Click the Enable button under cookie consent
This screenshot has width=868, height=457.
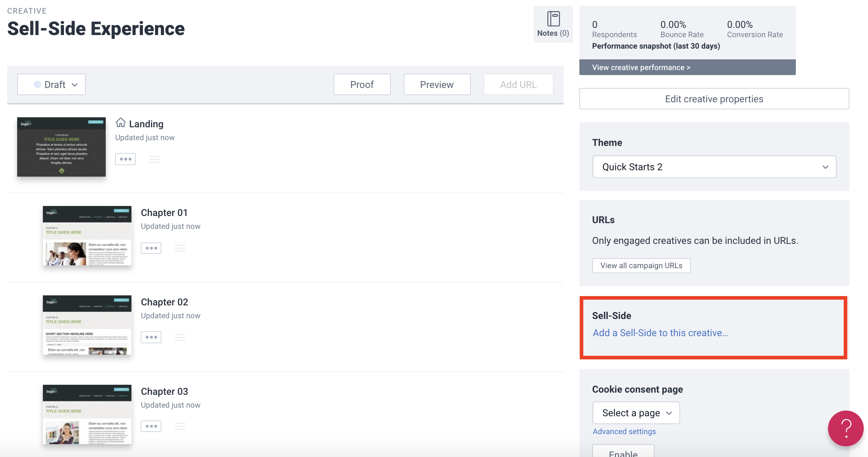tap(623, 451)
